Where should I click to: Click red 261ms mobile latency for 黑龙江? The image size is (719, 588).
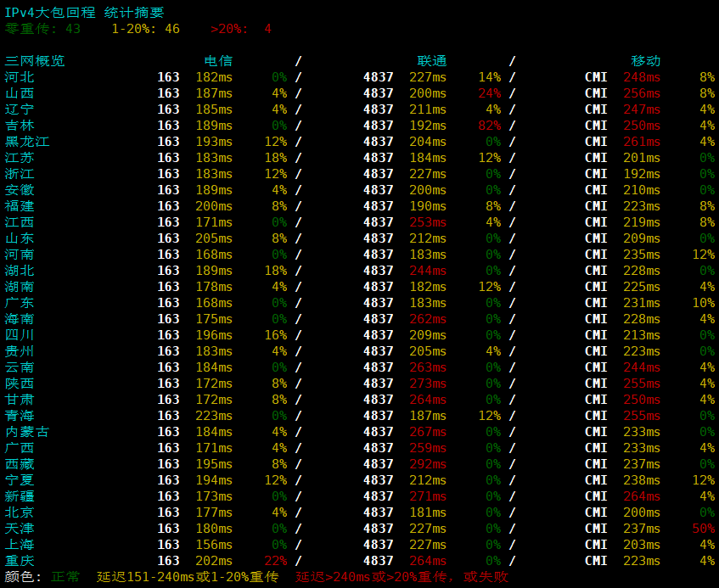click(642, 142)
